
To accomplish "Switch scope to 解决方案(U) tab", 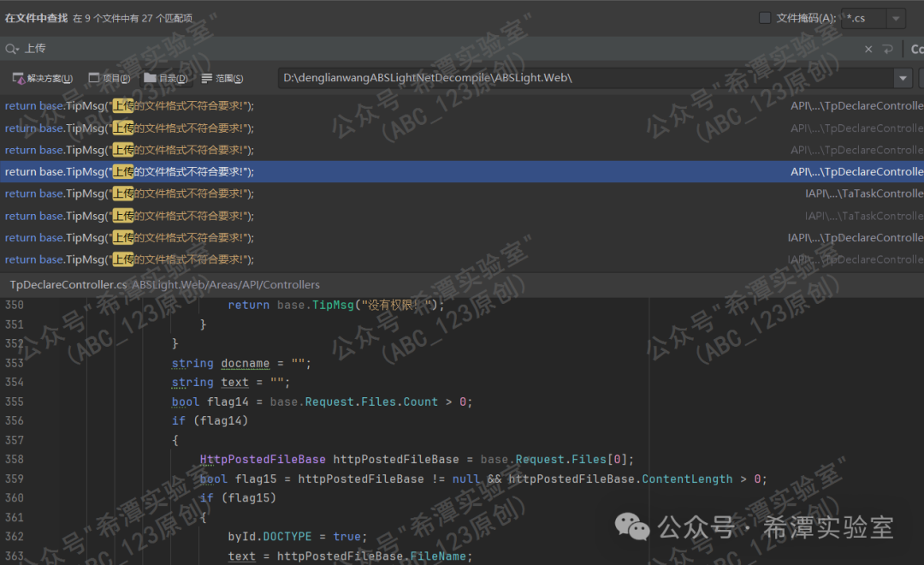I will 43,79.
